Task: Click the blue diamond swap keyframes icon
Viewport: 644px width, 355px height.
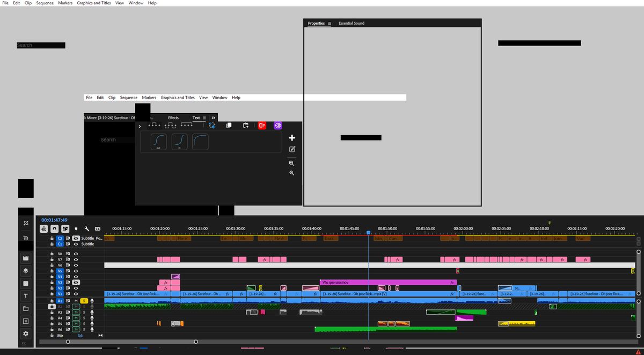Action: 212,125
